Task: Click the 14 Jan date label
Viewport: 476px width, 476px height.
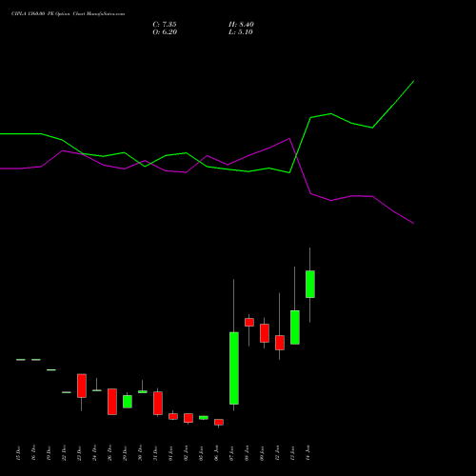Action: 307,453
